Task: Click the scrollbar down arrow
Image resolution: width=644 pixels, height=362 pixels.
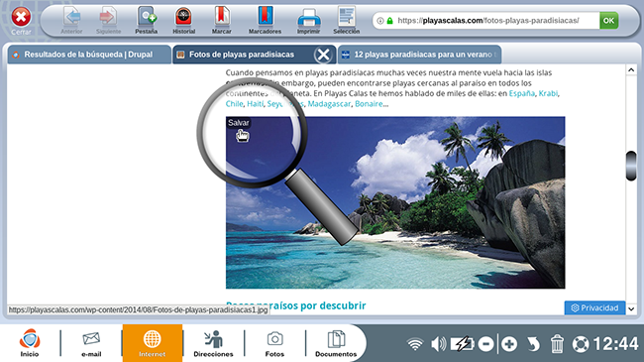Action: coord(631,308)
